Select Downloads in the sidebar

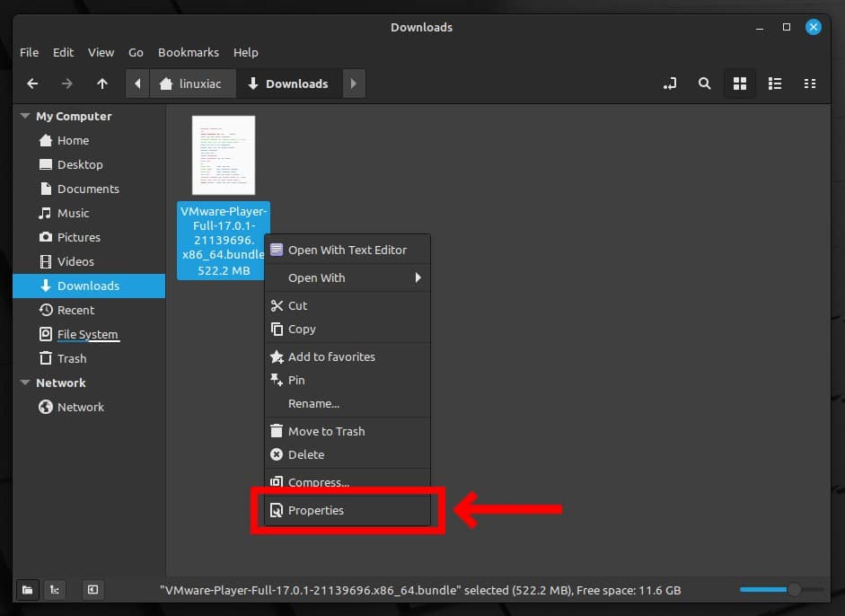coord(89,286)
